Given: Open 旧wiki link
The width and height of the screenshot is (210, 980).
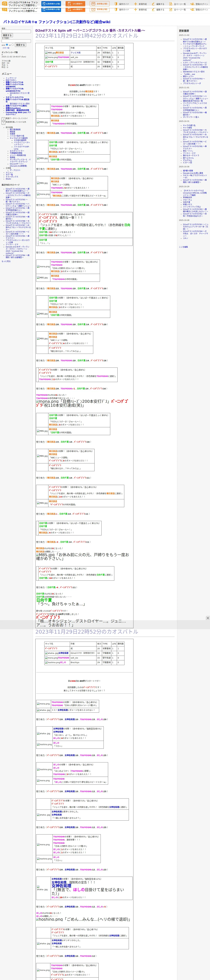Looking at the screenshot, I should pyautogui.click(x=8, y=179).
